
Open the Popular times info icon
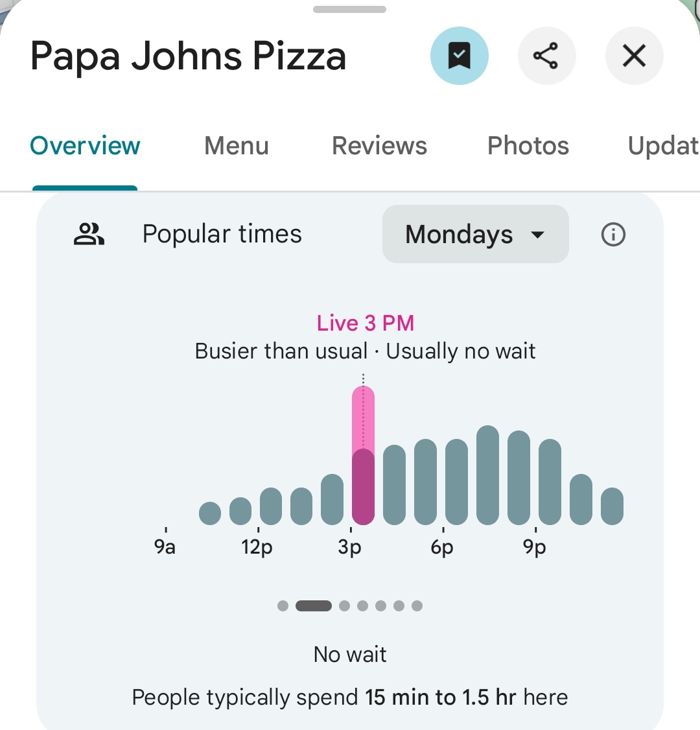[613, 234]
